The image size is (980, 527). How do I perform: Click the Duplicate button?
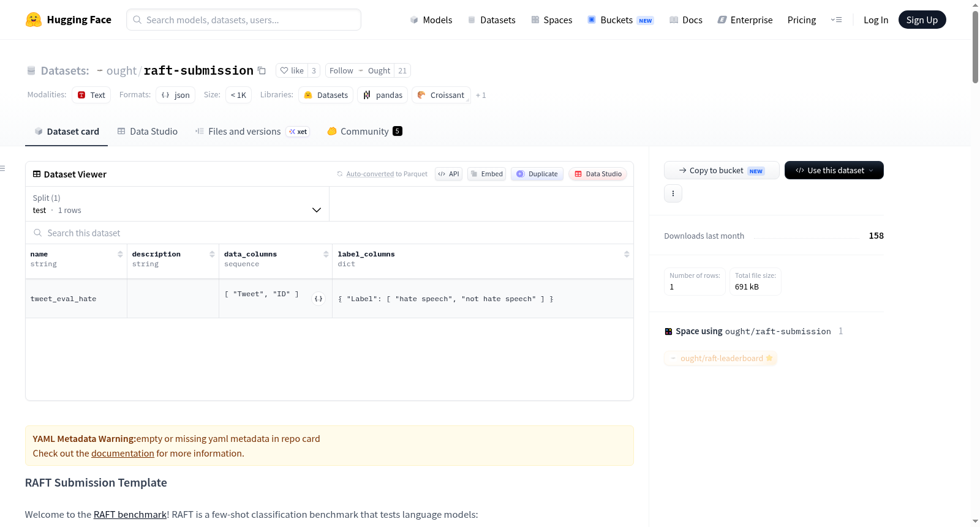click(537, 174)
